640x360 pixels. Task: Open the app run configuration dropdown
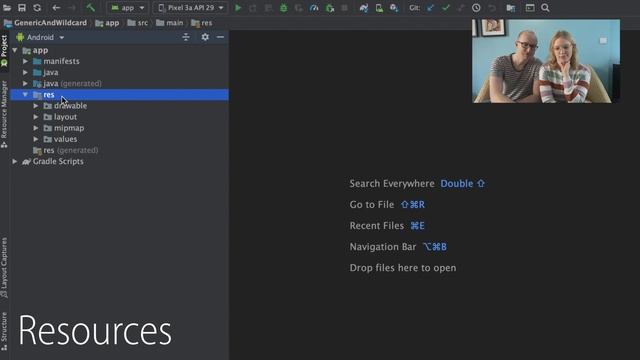(128, 8)
